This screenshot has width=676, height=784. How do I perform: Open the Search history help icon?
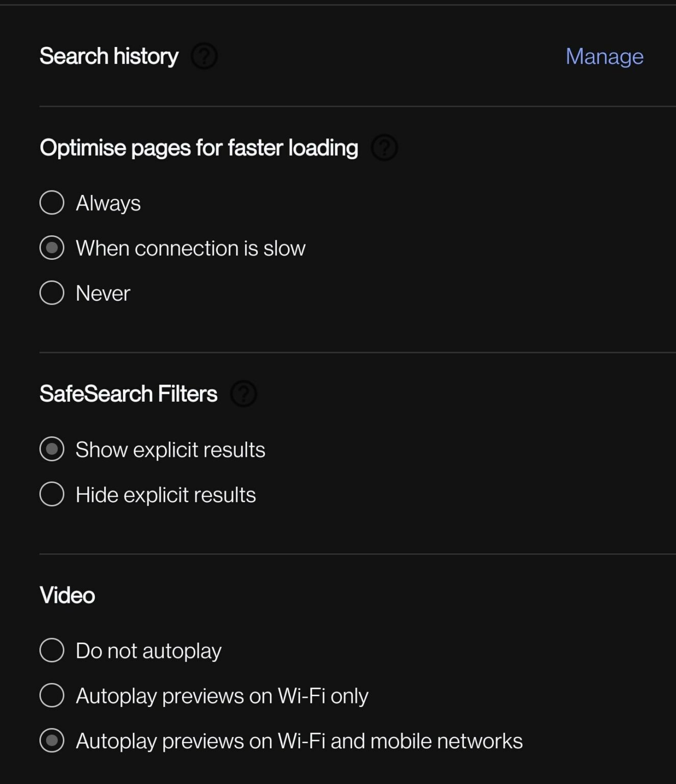tap(204, 56)
